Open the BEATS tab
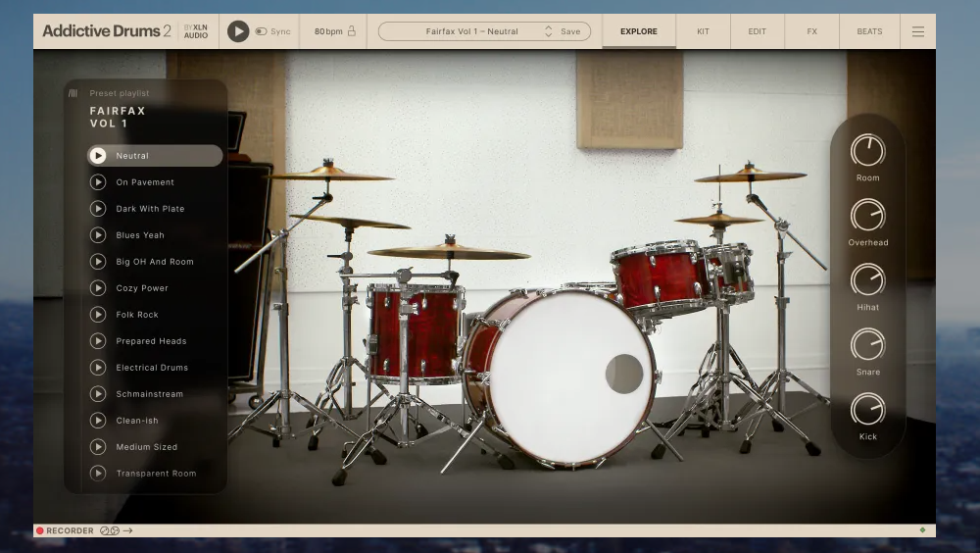 869,31
